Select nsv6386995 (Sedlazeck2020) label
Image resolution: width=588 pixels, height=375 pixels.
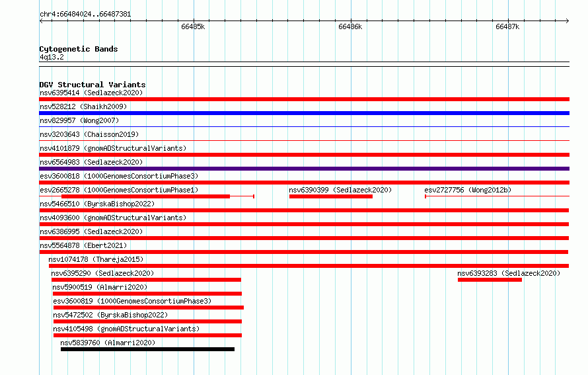[91, 231]
